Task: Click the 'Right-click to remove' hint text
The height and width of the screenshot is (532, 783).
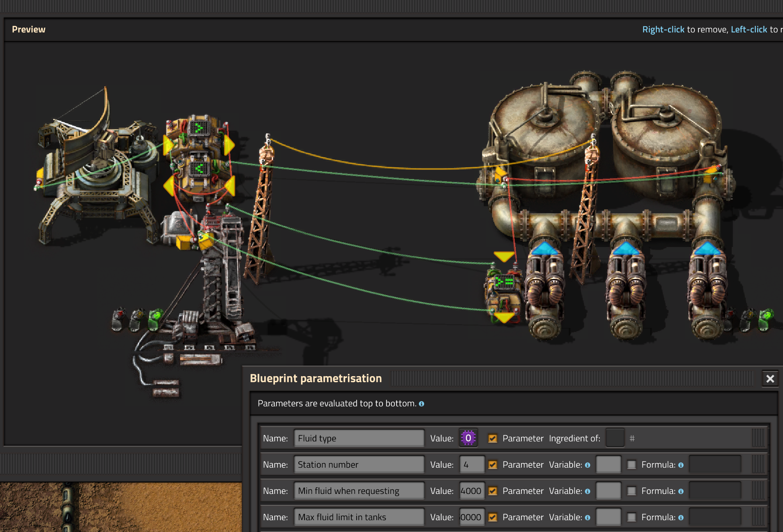Action: (685, 29)
